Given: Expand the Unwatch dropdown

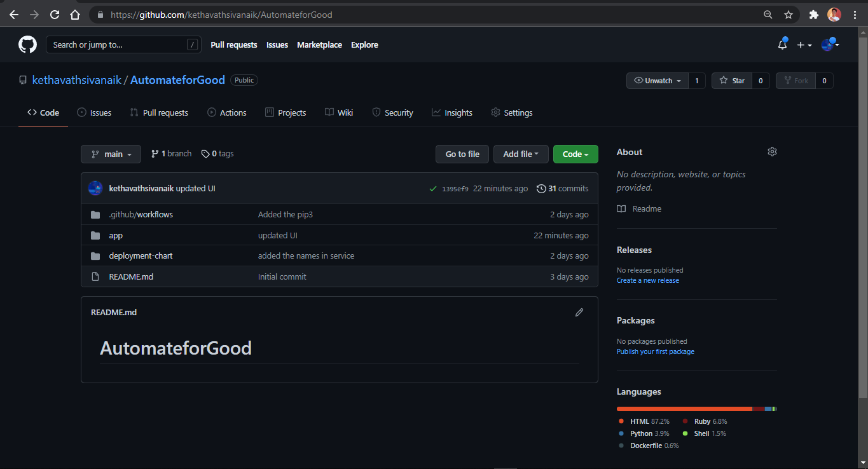Looking at the screenshot, I should coord(658,81).
